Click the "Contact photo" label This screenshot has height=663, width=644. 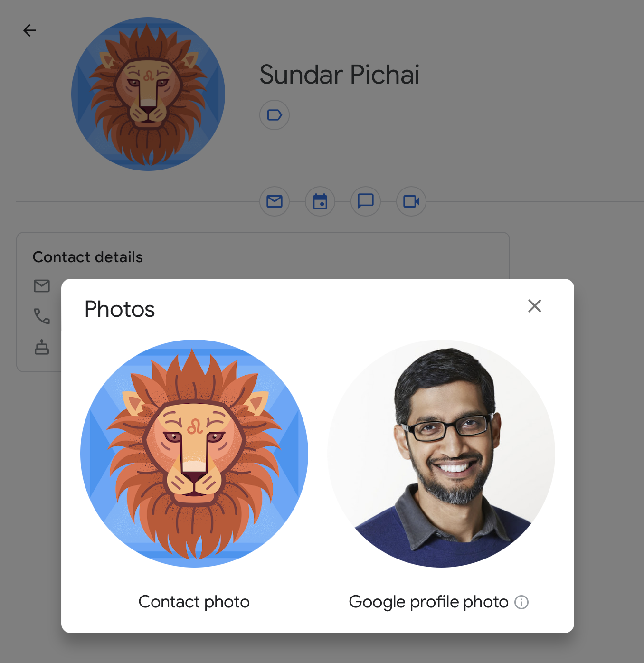point(194,602)
